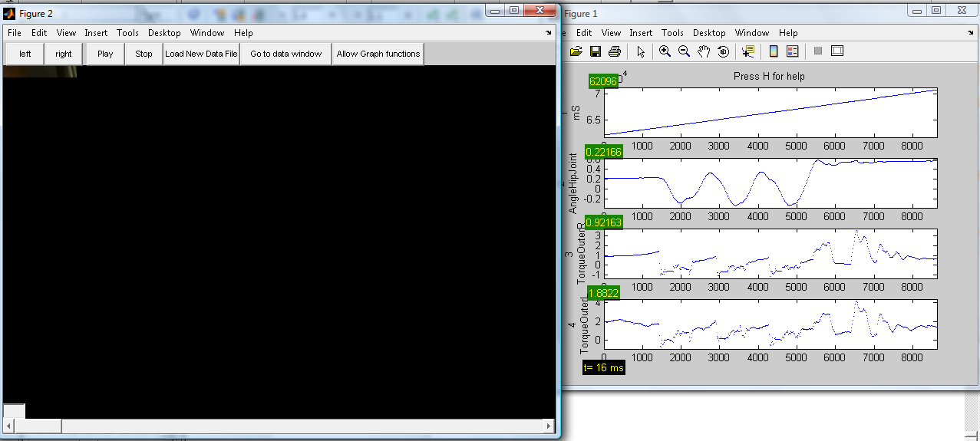Screen dimensions: 980x441
Task: Select the Zoom Out magnifier tool
Action: coord(684,51)
